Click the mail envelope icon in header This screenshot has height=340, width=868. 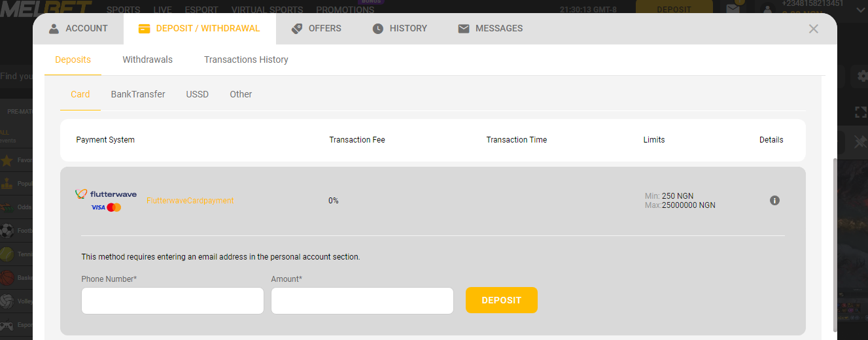(733, 10)
